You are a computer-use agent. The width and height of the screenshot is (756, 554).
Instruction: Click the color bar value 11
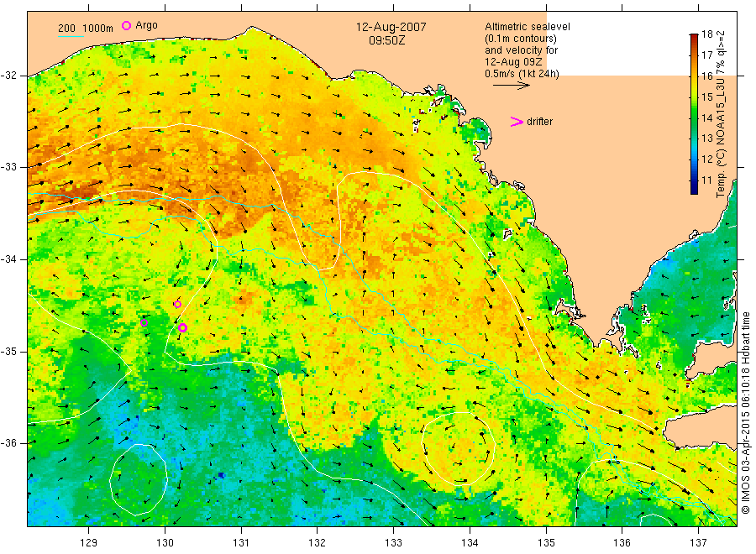point(706,180)
